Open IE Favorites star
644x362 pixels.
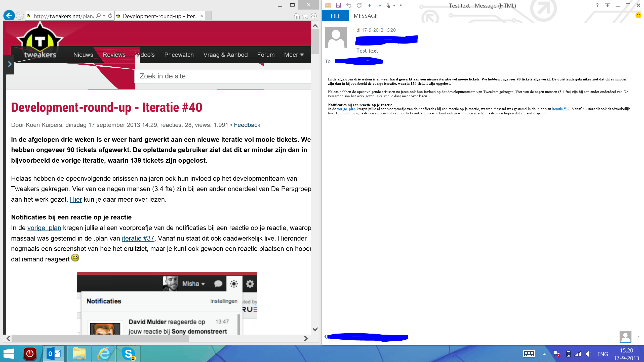coord(305,16)
